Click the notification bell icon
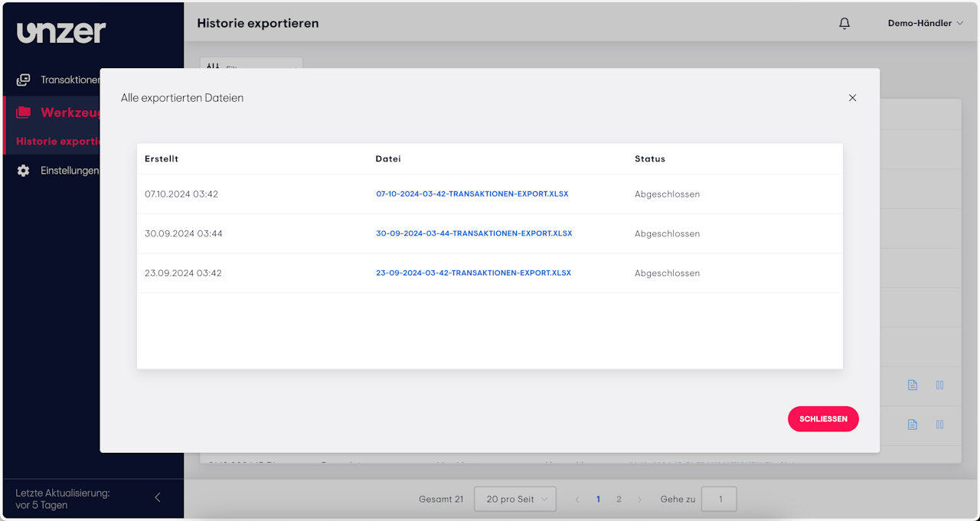This screenshot has width=980, height=521. coord(844,24)
